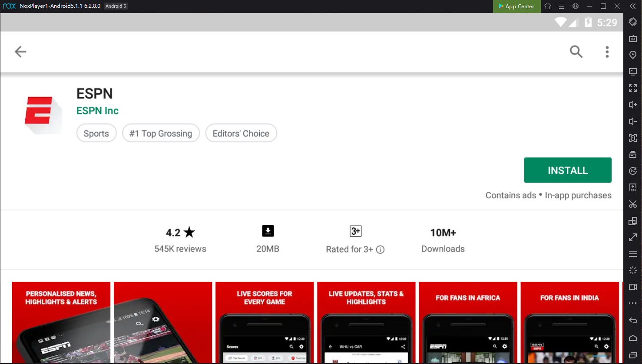Open the #1 Top Grossing chip

161,133
